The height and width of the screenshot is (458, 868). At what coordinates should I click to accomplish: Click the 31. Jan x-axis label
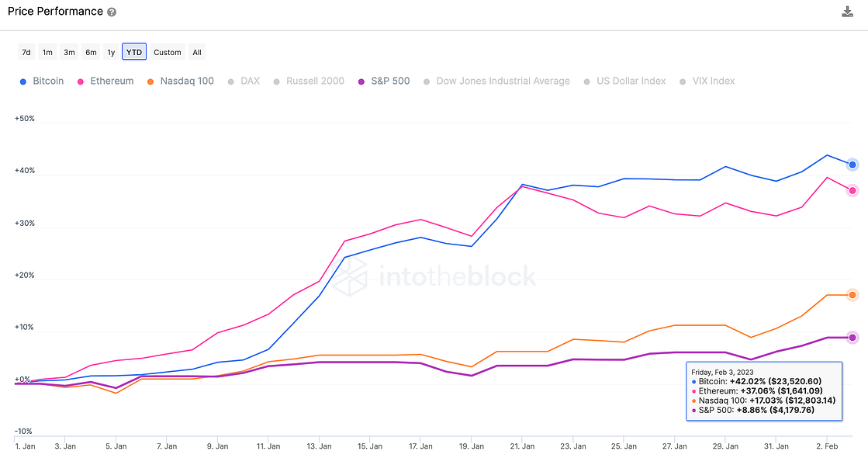click(x=776, y=446)
